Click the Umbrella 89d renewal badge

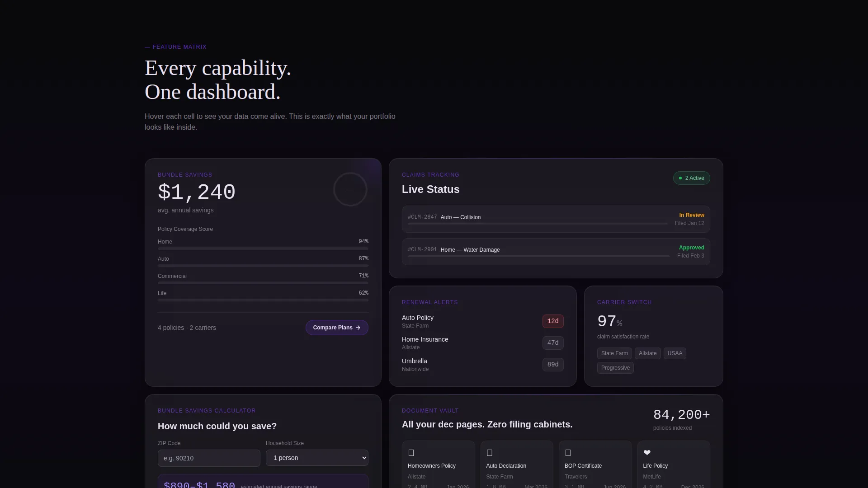pos(553,365)
